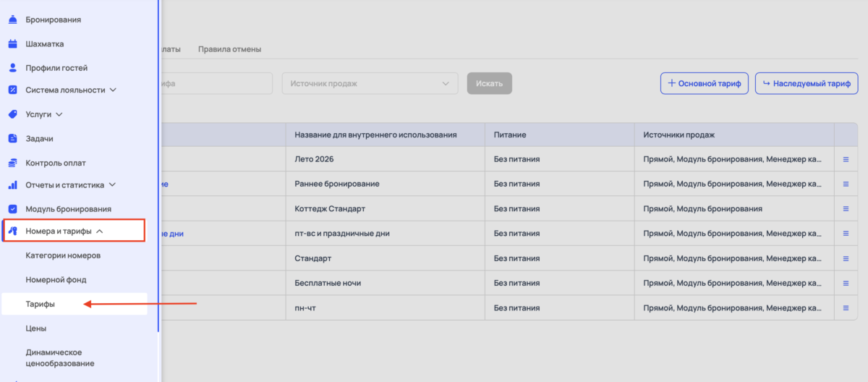Expand the Услуги submenu
Image resolution: width=868 pixels, height=382 pixels.
tap(59, 114)
